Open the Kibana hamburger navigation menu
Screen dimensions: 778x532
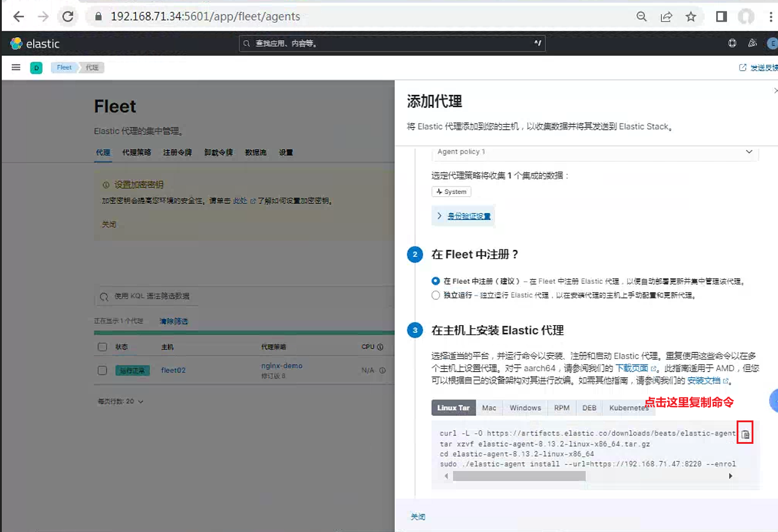click(x=16, y=67)
